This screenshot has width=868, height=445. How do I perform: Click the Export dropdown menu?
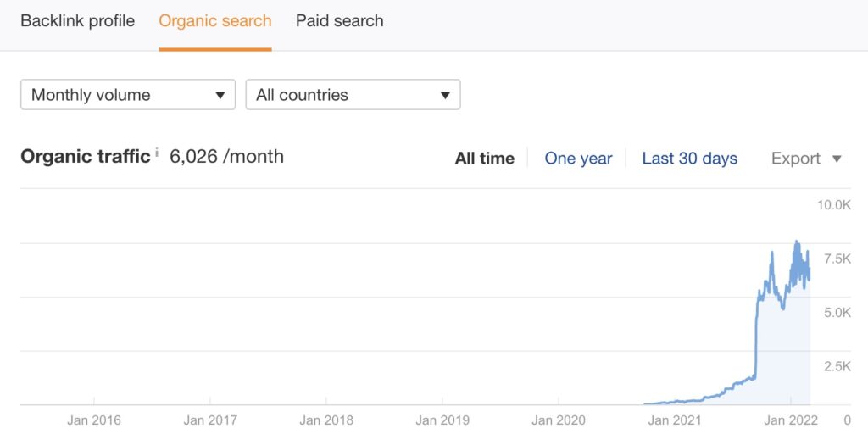[805, 159]
